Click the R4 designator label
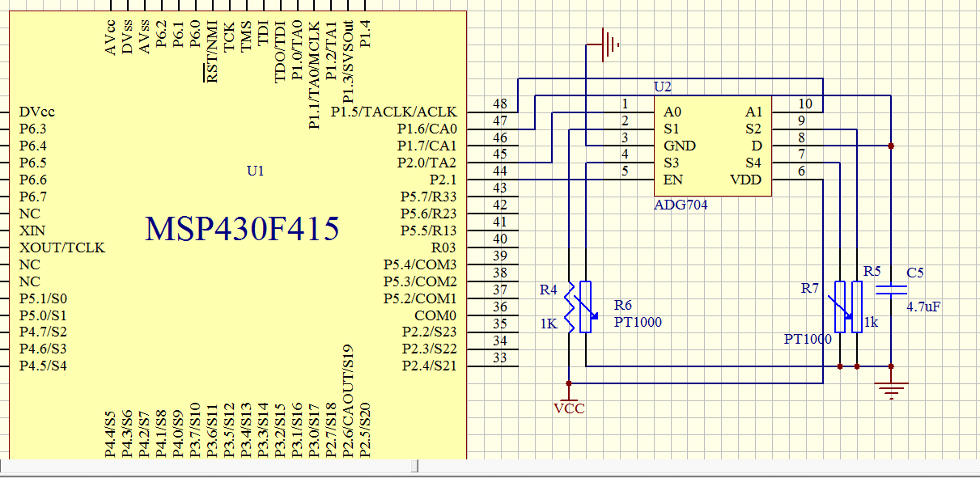This screenshot has width=980, height=478. (x=549, y=290)
